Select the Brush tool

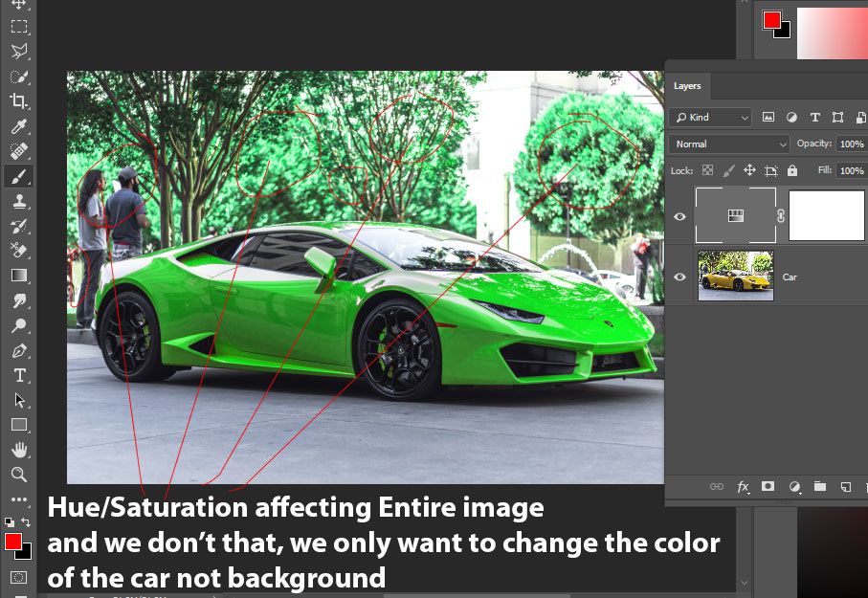[x=18, y=176]
